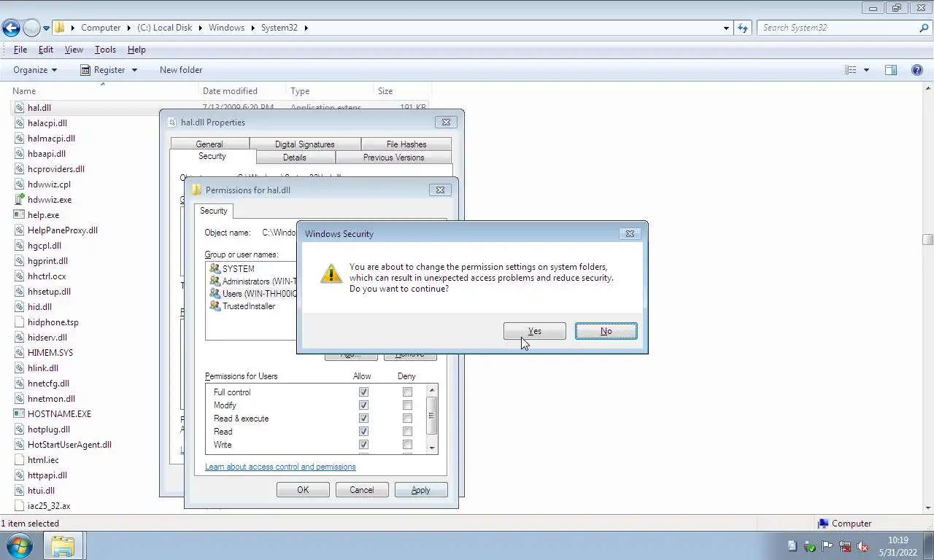934x560 pixels.
Task: Click the change view icon
Action: coord(851,70)
